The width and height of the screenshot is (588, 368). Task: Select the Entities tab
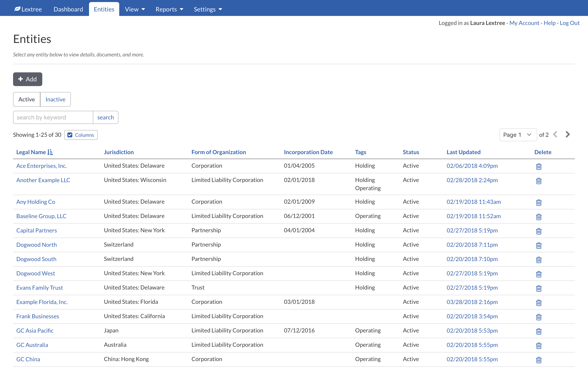point(104,9)
